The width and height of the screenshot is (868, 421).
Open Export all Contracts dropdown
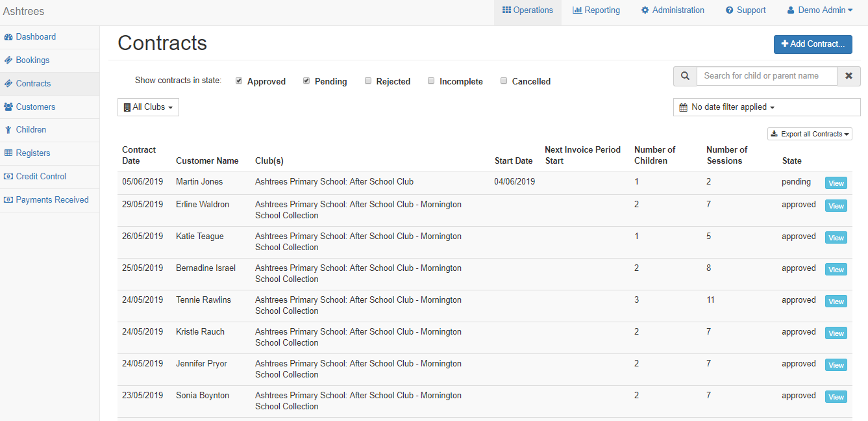point(810,134)
